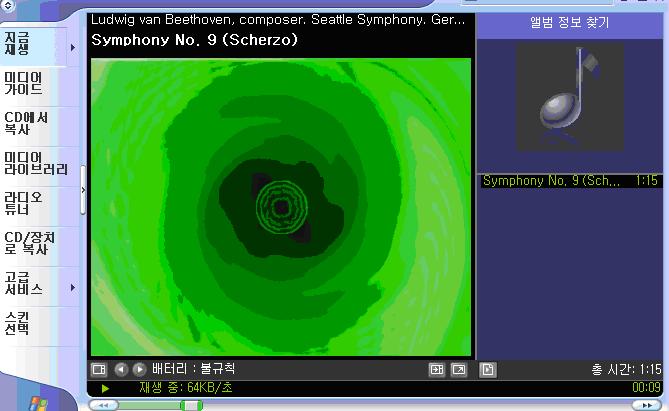Click the fast forward button on seek bar
669x411 pixels.
coord(647,405)
